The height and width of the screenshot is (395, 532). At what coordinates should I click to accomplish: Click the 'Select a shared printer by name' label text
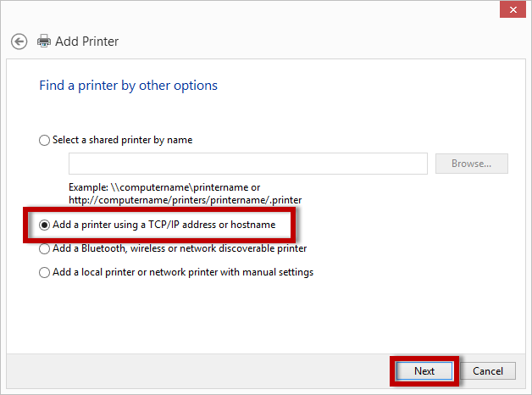[122, 141]
